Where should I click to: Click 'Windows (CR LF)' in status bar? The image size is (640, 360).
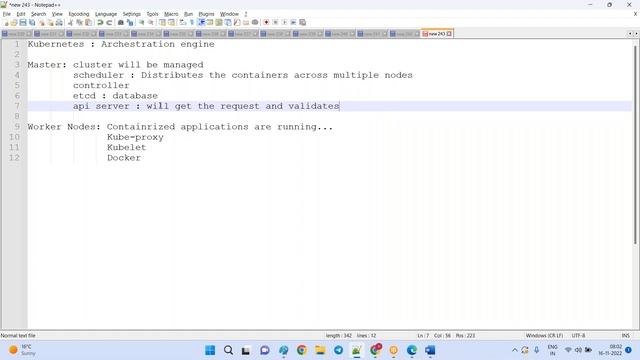[544, 336]
